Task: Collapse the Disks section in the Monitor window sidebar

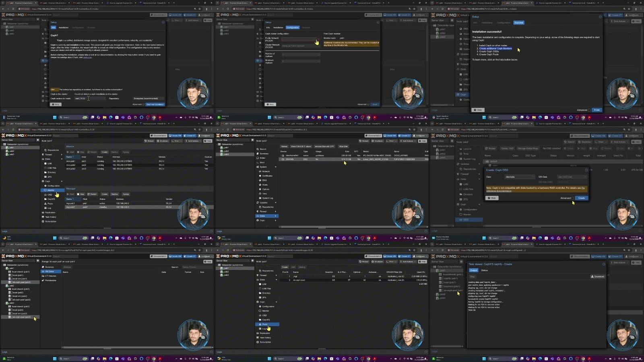Action: [x=62, y=159]
